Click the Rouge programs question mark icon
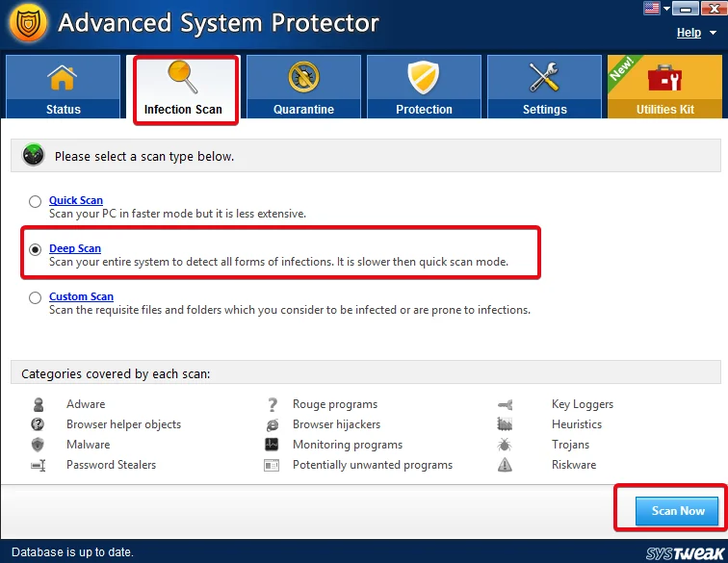728x563 pixels. click(x=273, y=405)
